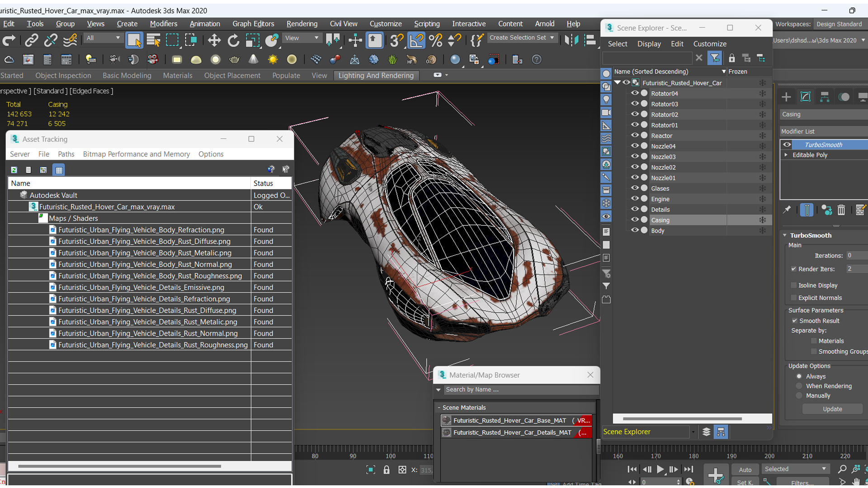Click the Mirror tool icon
This screenshot has width=868, height=488.
[x=571, y=40]
